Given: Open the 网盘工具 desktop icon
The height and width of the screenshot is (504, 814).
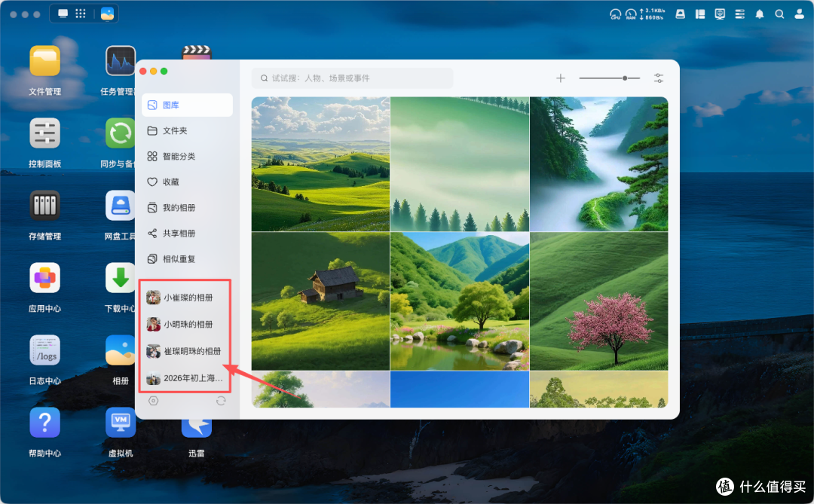Looking at the screenshot, I should coord(121,206).
